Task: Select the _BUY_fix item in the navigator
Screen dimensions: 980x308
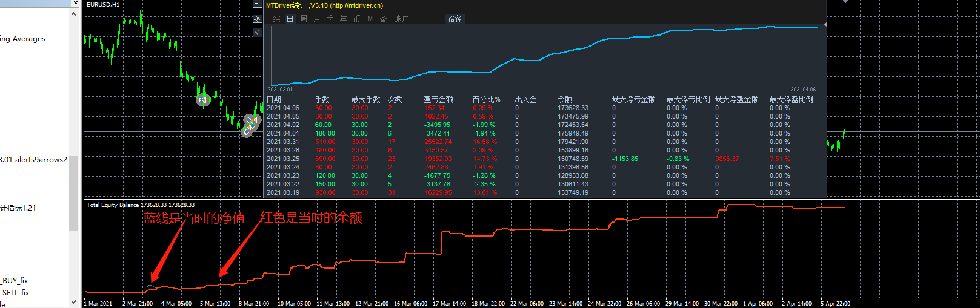Action: click(15, 281)
